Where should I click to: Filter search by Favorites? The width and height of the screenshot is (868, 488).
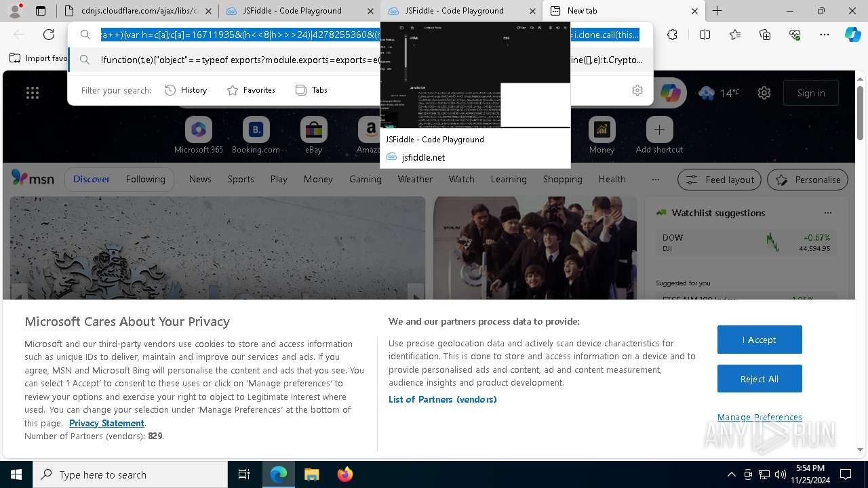point(251,90)
